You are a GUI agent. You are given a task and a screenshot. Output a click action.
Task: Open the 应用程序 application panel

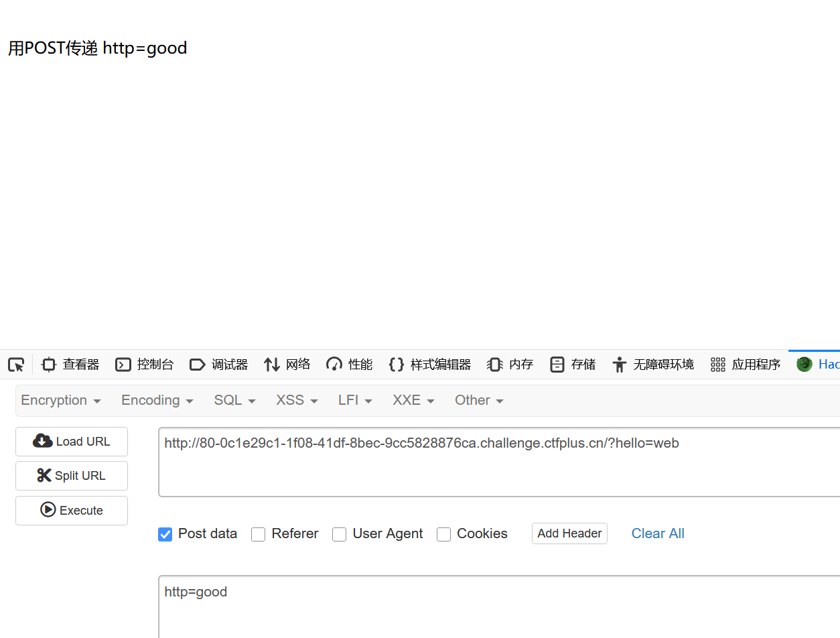click(x=746, y=365)
